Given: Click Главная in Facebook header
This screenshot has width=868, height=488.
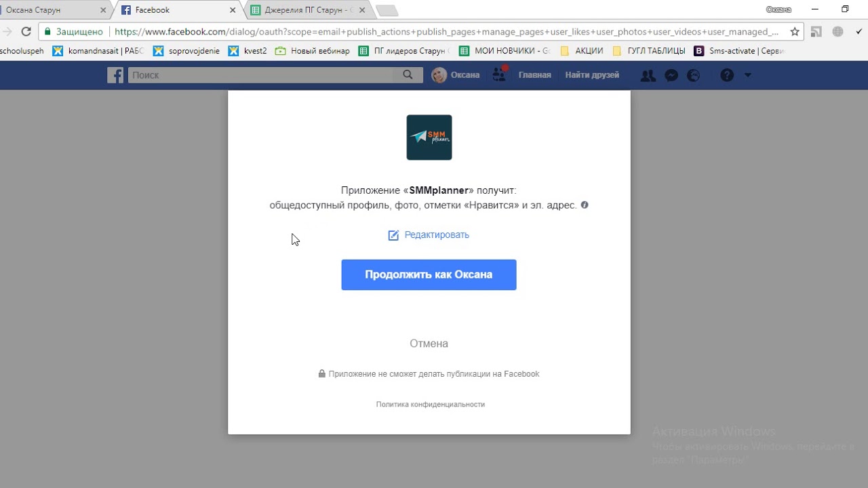Looking at the screenshot, I should point(535,75).
